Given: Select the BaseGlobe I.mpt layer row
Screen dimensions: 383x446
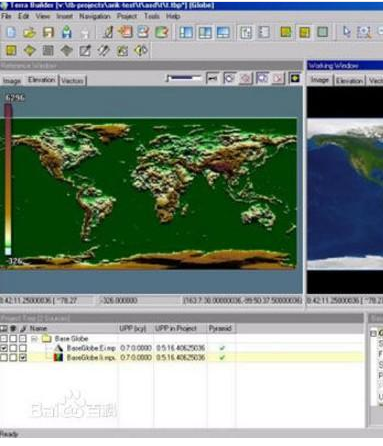Looking at the screenshot, I should [182, 358].
